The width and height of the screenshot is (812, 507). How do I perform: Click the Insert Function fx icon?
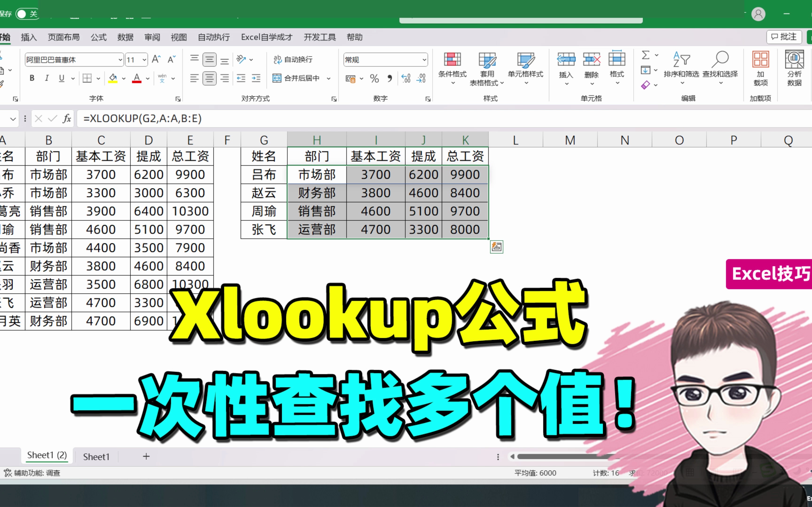(67, 118)
